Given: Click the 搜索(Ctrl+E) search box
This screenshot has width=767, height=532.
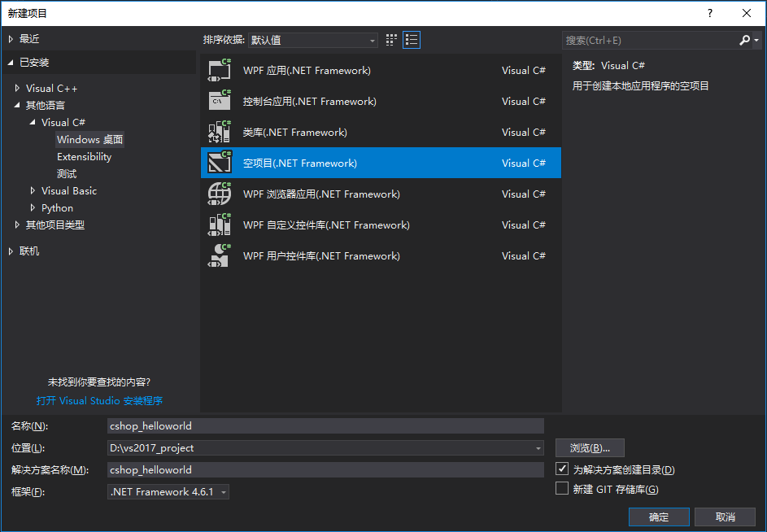Looking at the screenshot, I should [651, 40].
